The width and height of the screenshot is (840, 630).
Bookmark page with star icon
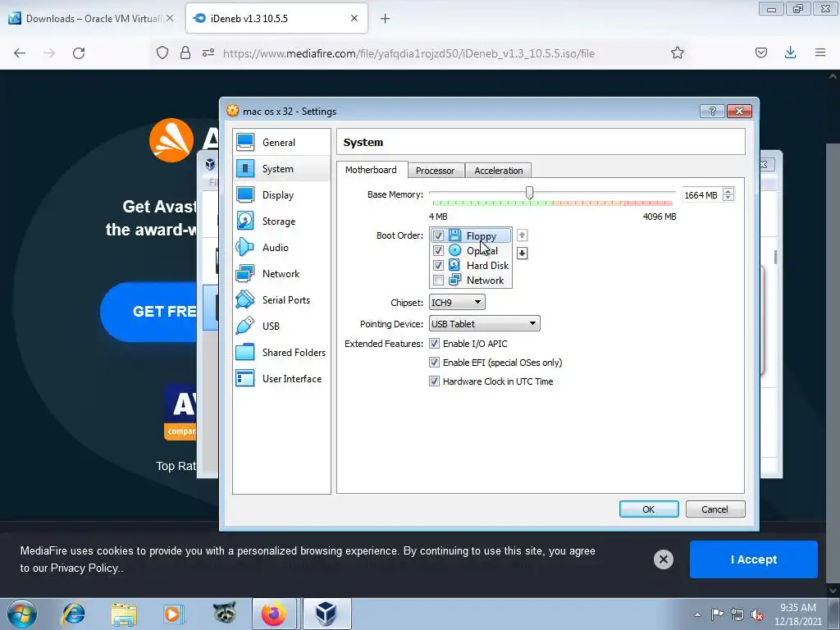point(677,52)
